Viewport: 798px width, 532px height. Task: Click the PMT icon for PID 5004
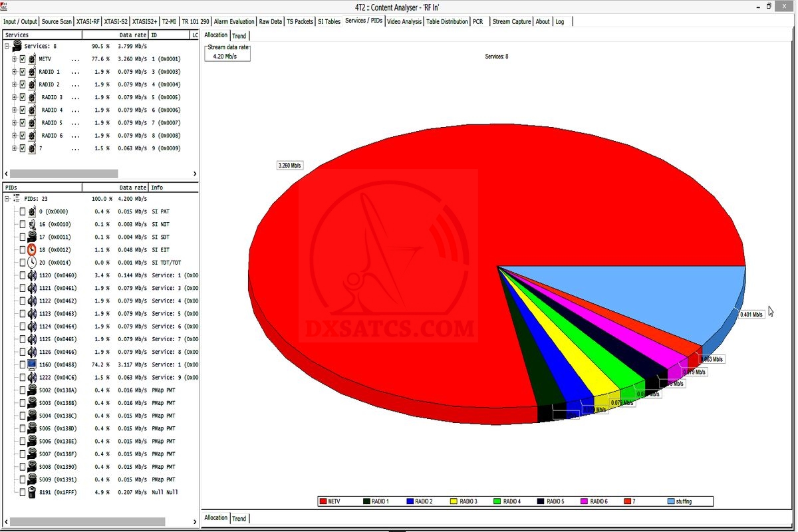31,416
